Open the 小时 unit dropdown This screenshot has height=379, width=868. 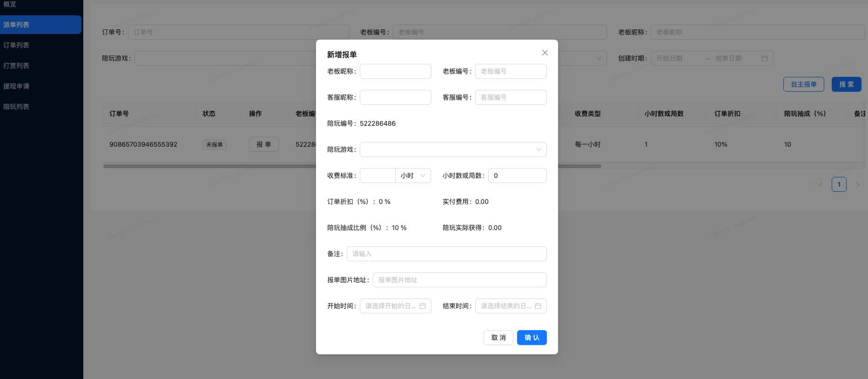tap(413, 176)
